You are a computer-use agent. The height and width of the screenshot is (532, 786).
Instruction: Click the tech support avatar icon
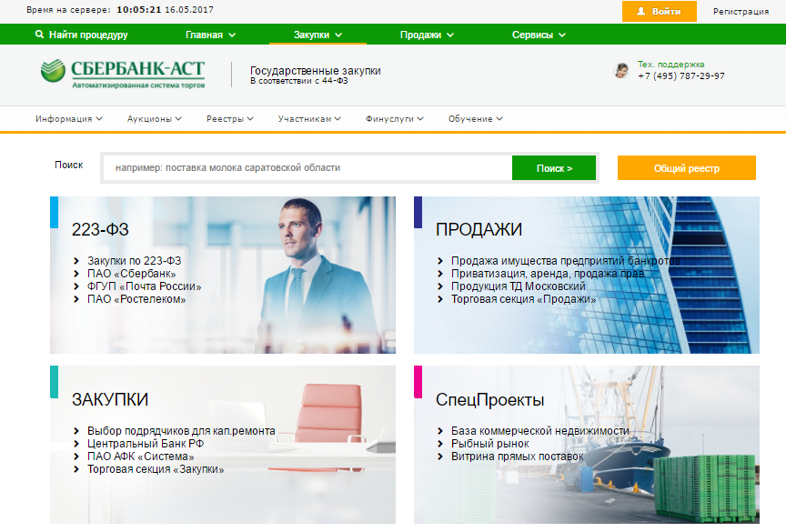621,71
